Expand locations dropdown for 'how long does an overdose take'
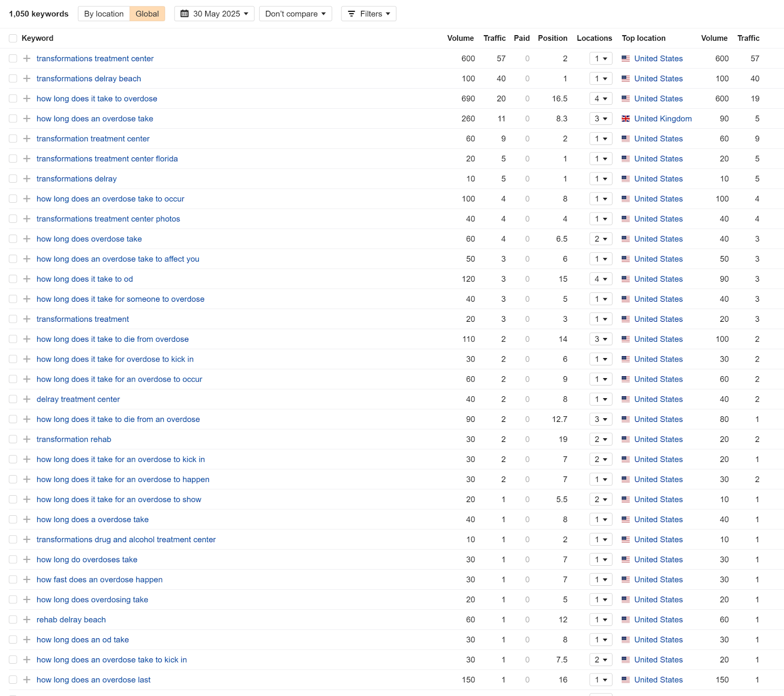The image size is (784, 696). pos(601,119)
